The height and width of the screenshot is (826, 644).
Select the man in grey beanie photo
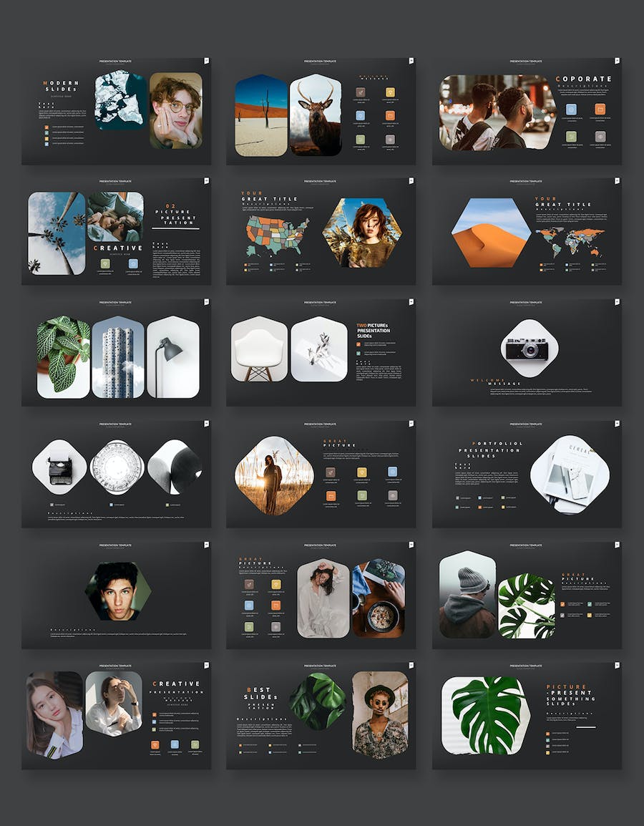[x=467, y=594]
